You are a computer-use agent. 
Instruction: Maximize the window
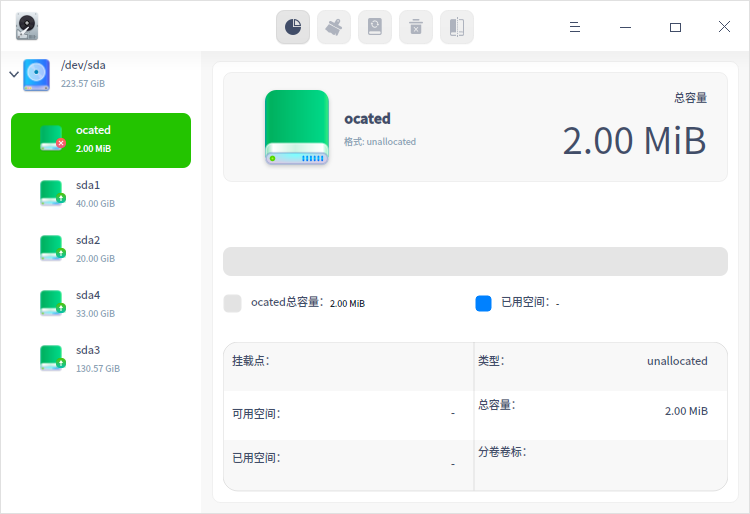675,27
